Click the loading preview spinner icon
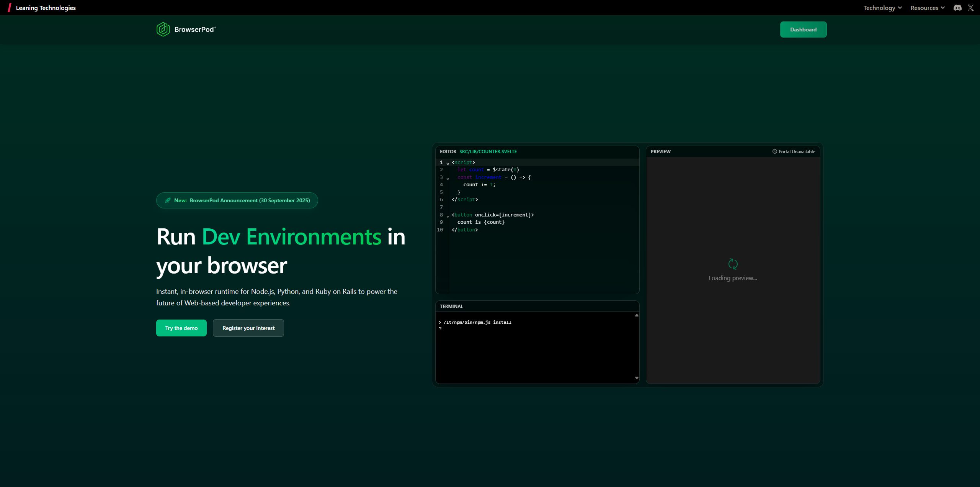 (x=733, y=264)
